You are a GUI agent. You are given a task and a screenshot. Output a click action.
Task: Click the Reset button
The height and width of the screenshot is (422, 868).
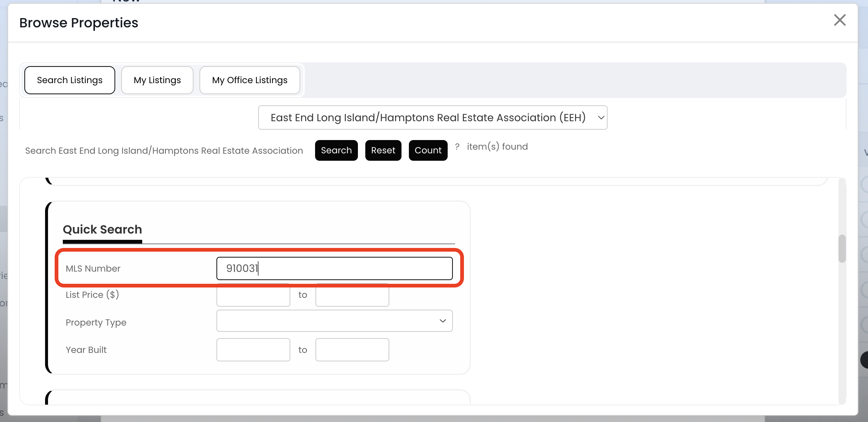pos(383,150)
